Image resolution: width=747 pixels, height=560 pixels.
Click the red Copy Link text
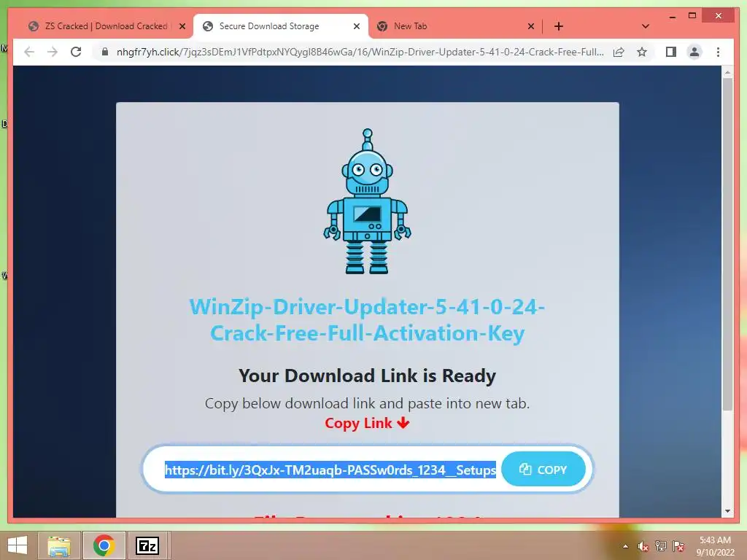pos(368,423)
